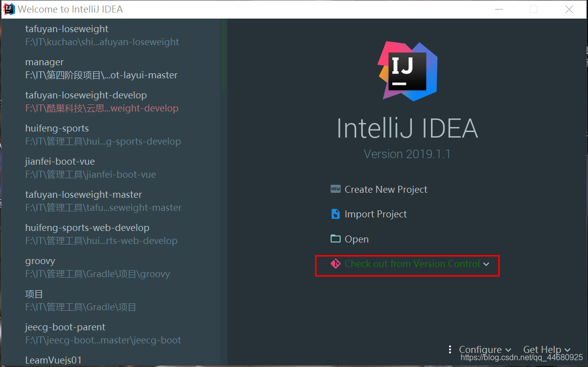Click path ending g-sports-develop
The width and height of the screenshot is (588, 367).
point(103,142)
